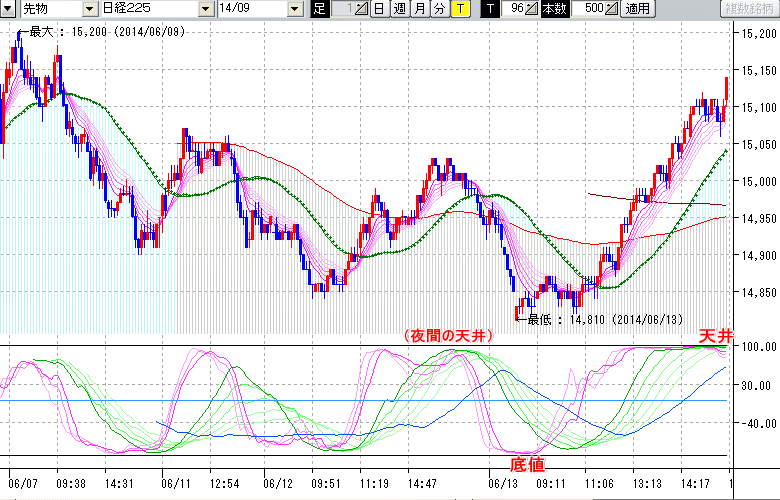780x500 pixels.
Task: Switch to weekly 週 candle period
Action: click(x=399, y=9)
